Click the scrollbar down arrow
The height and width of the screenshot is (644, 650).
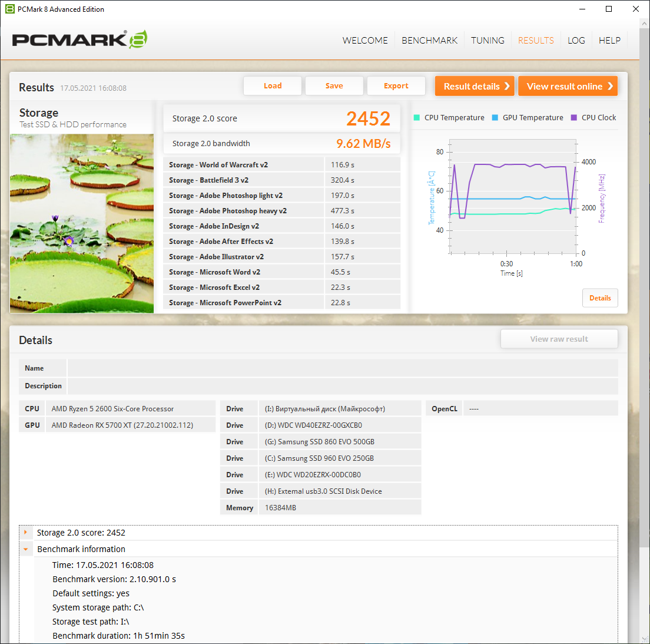point(644,639)
